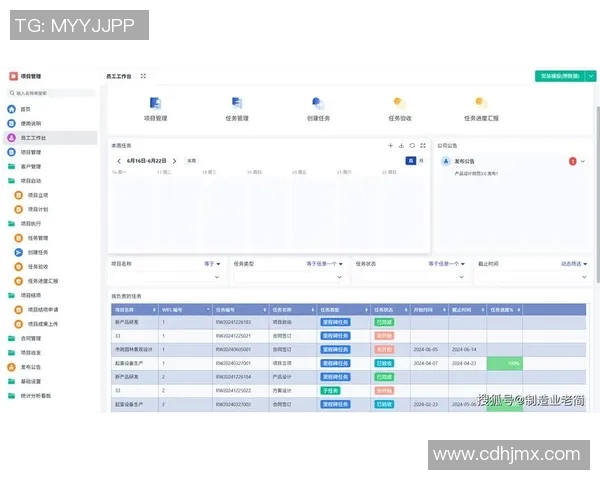Refresh the 本周任务 panel
The width and height of the screenshot is (600, 480).
(412, 145)
